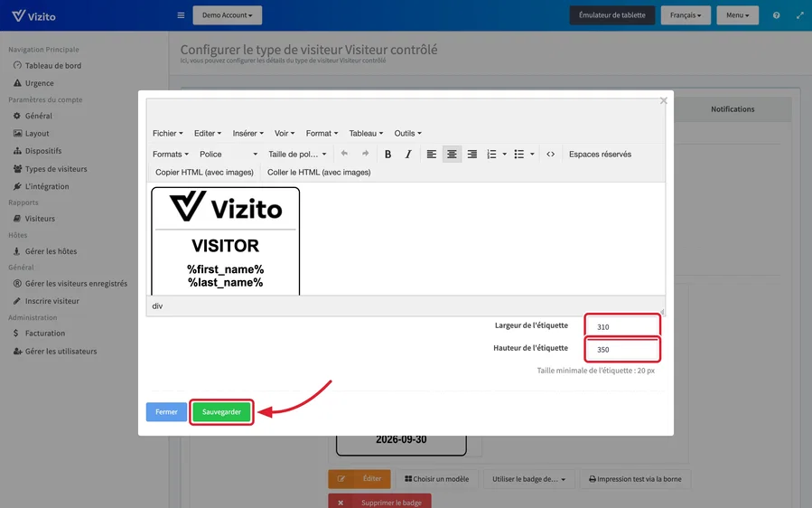Align text to the left
The width and height of the screenshot is (812, 508).
432,154
